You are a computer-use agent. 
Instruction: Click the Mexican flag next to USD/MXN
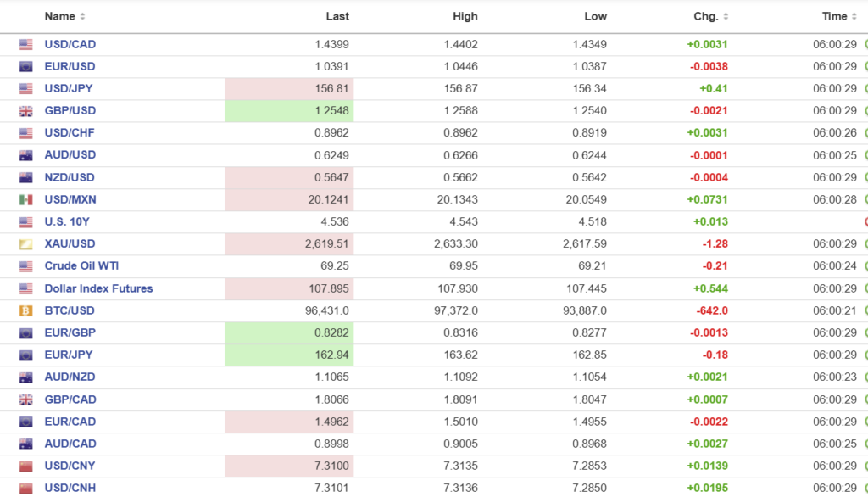tap(25, 199)
